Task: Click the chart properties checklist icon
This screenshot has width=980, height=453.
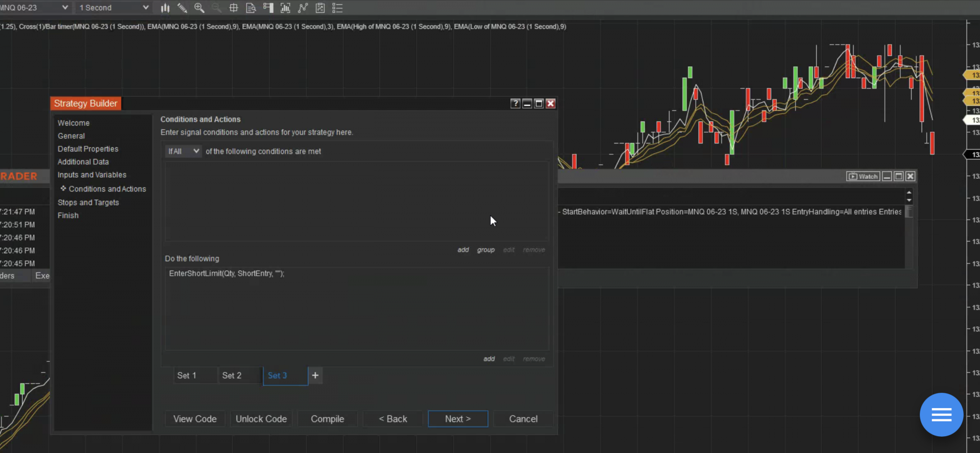Action: point(320,8)
